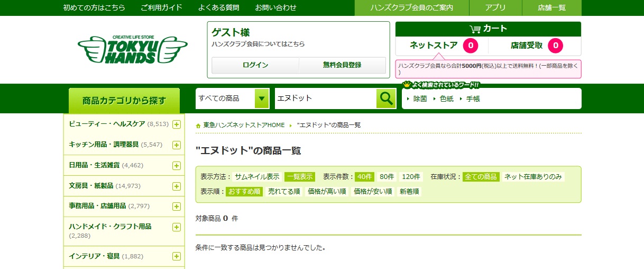
Task: Expand 事務用品・店舗用品 category plus icon
Action: [177, 207]
